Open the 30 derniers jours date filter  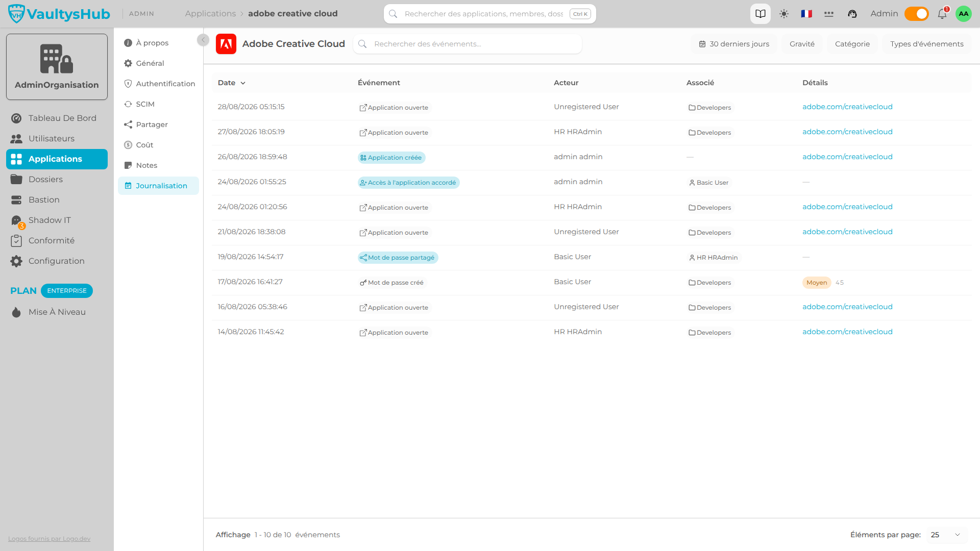734,44
